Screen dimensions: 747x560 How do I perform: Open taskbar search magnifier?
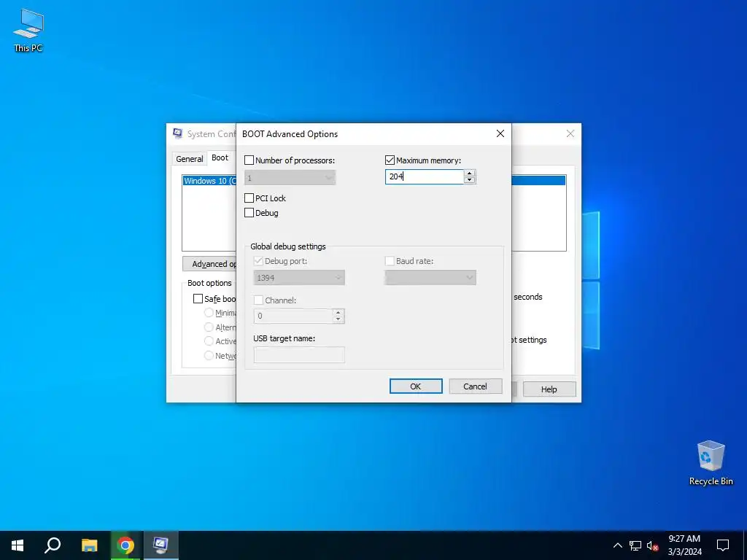pos(53,545)
